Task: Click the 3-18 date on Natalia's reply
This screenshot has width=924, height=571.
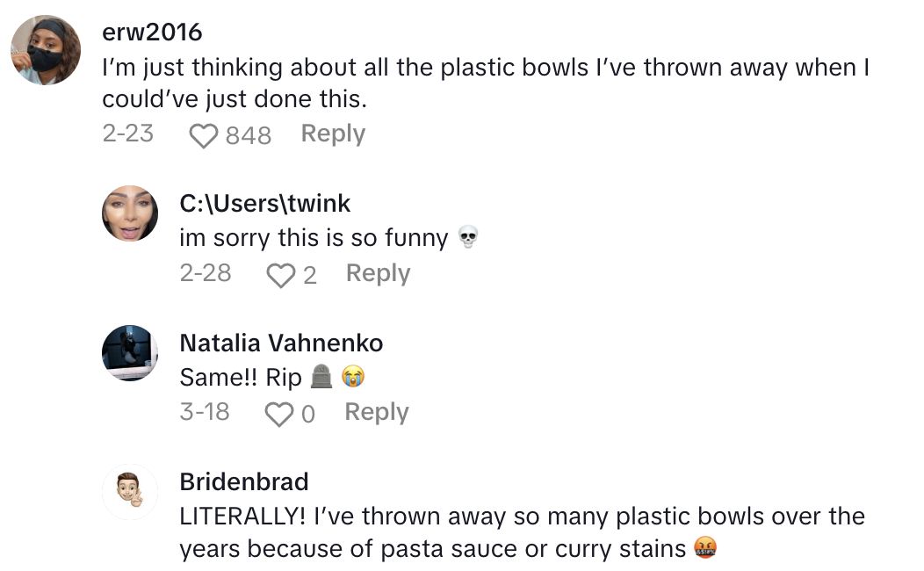Action: (205, 412)
